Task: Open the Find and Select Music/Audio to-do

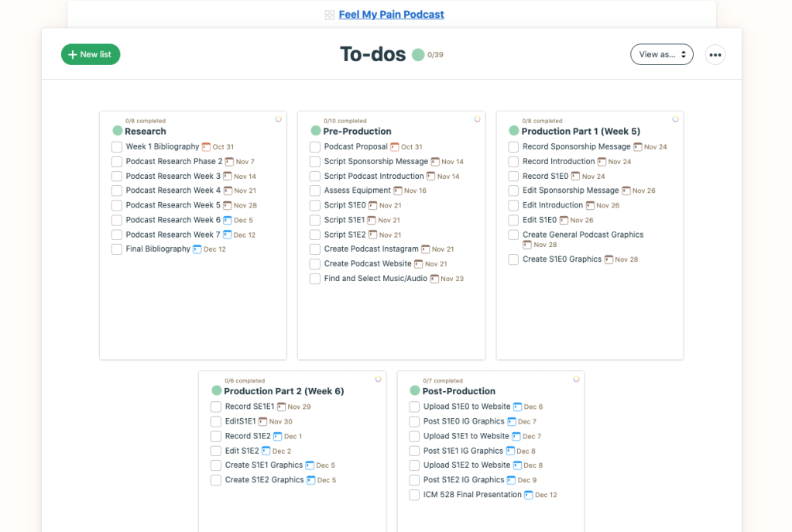Action: coord(375,279)
